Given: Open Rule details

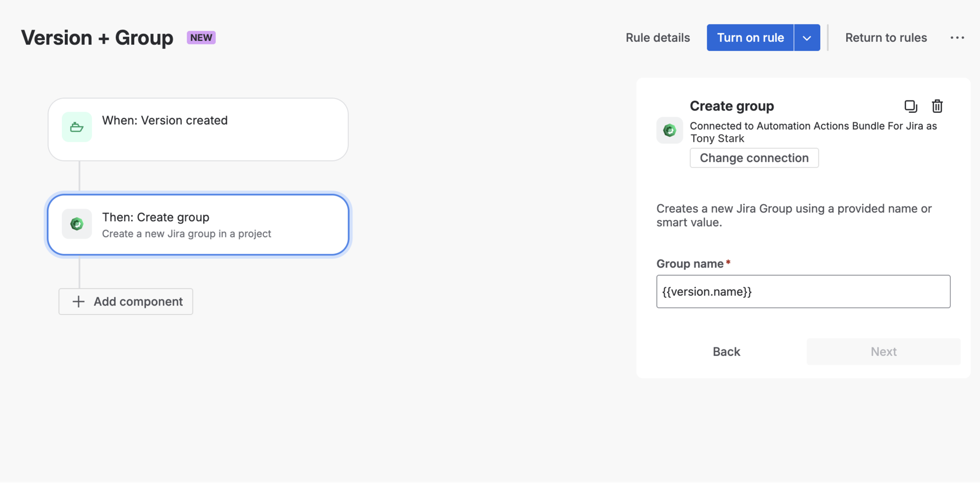Looking at the screenshot, I should 657,38.
